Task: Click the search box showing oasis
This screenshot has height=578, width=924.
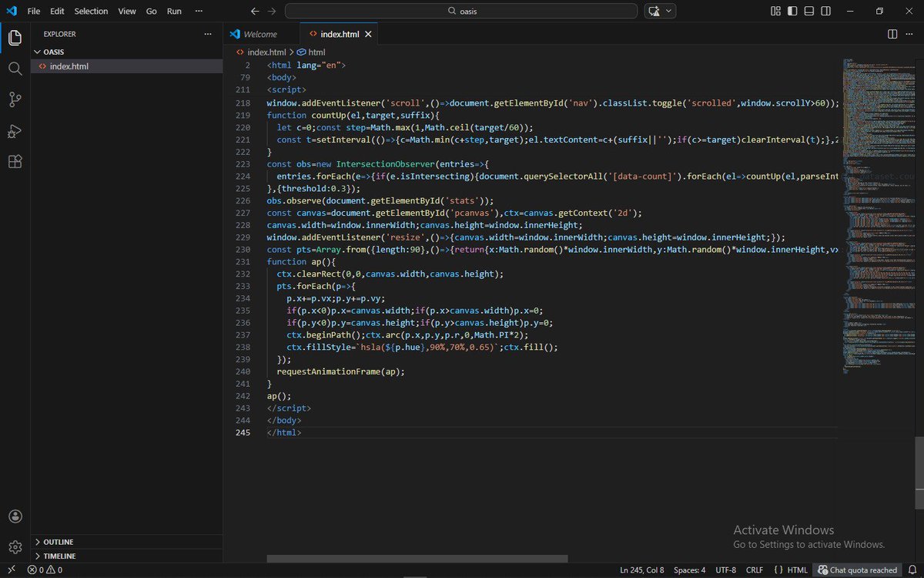Action: click(x=461, y=11)
